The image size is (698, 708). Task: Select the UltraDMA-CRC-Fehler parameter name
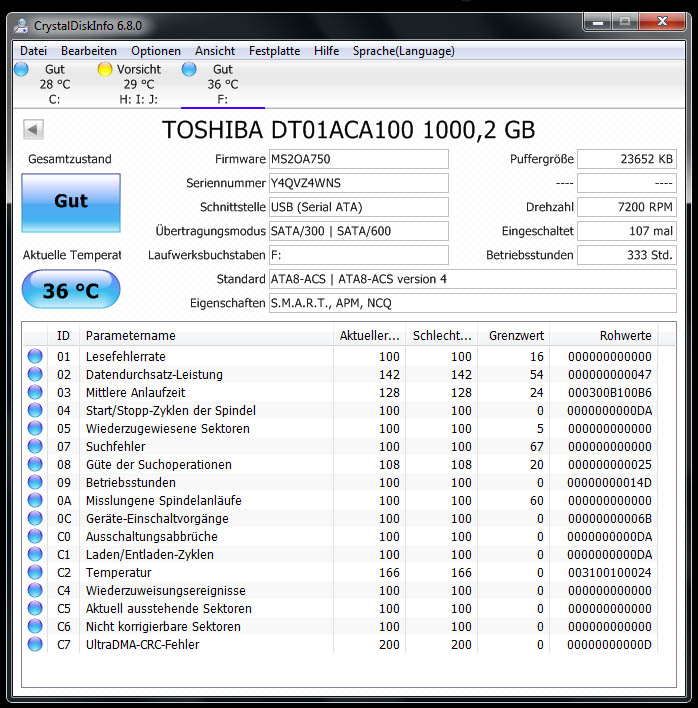(143, 644)
